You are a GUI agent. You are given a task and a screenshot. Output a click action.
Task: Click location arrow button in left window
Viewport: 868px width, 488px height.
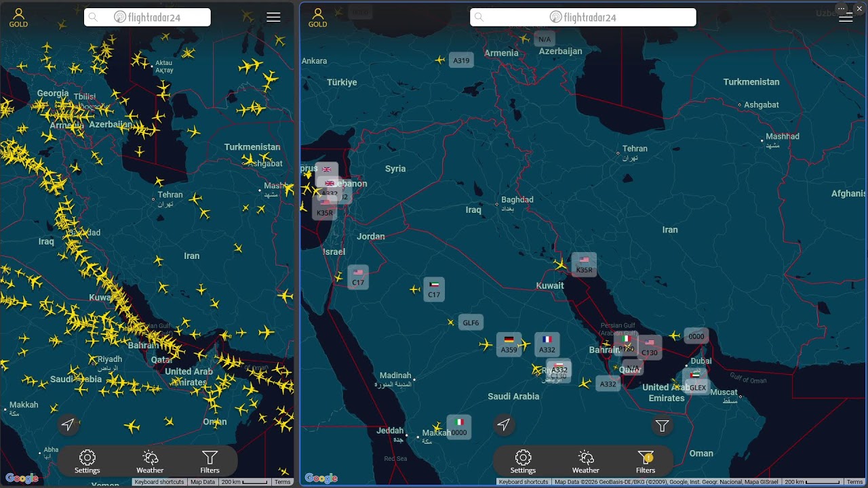pyautogui.click(x=68, y=425)
